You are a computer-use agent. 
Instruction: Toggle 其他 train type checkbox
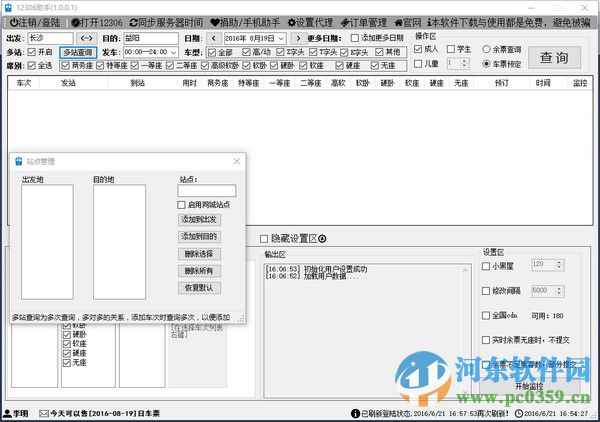(379, 52)
